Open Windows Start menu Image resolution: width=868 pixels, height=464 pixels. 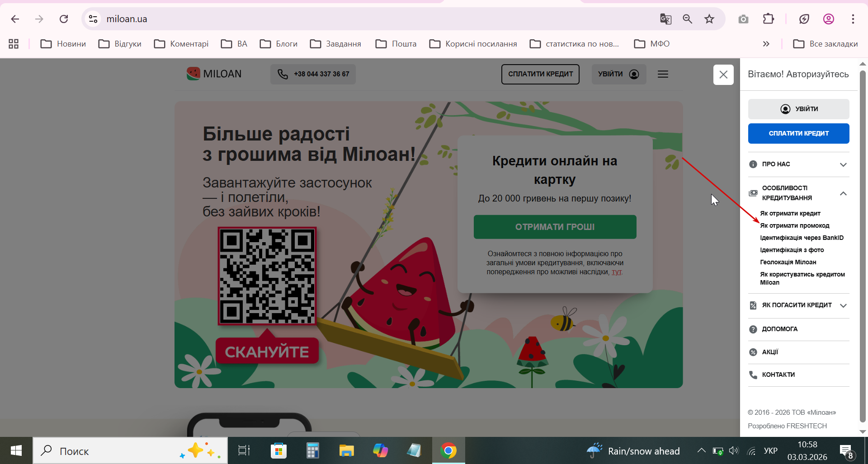tap(16, 450)
